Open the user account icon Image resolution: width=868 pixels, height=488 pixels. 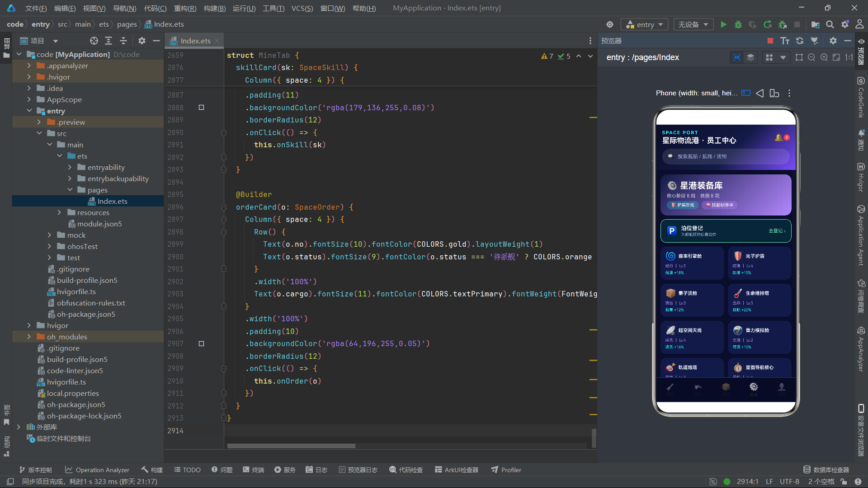[x=859, y=24]
